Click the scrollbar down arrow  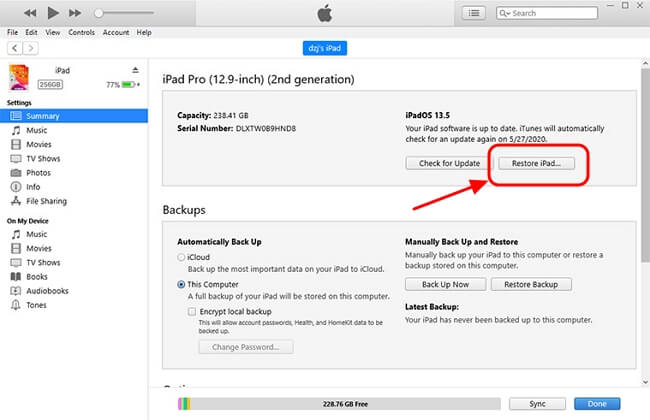point(645,382)
